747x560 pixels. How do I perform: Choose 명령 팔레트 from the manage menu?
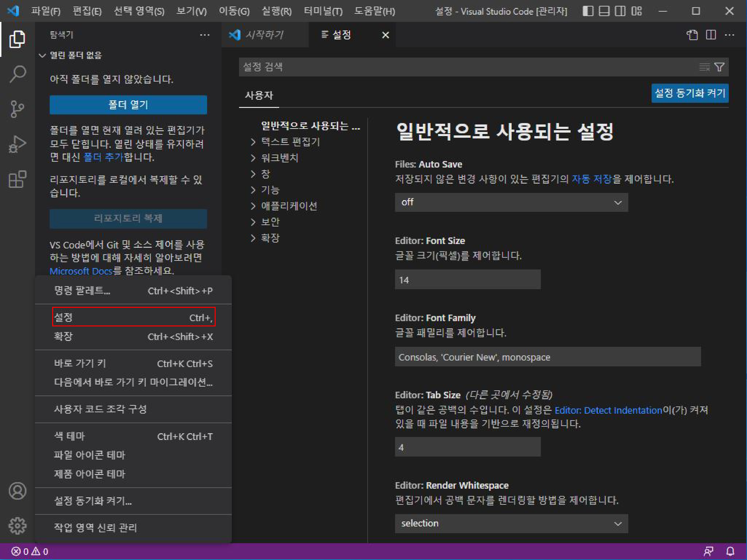(x=133, y=291)
